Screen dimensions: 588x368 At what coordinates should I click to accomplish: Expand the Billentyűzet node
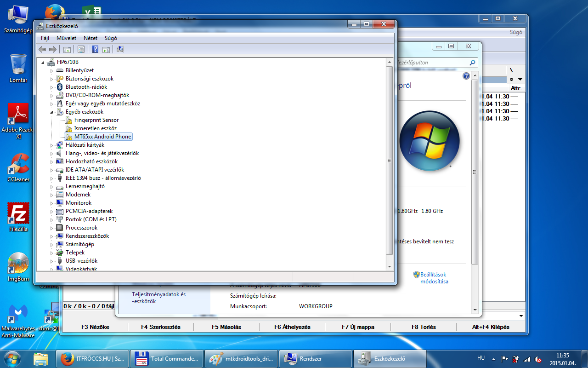pyautogui.click(x=52, y=70)
